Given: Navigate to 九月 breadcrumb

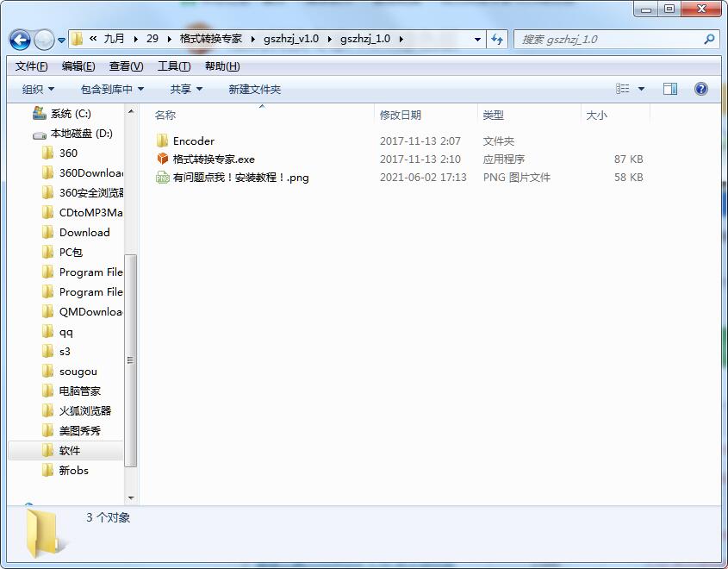Looking at the screenshot, I should [114, 39].
